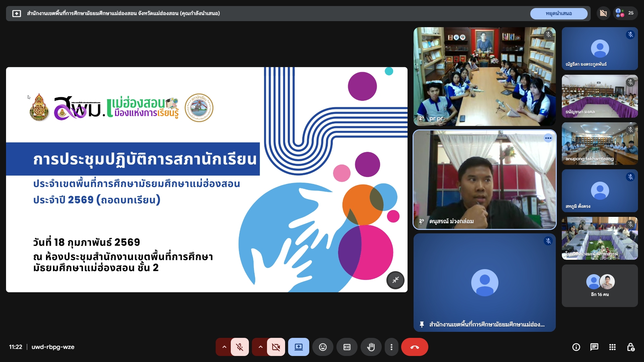Expand the camera video options chevron

(x=260, y=347)
